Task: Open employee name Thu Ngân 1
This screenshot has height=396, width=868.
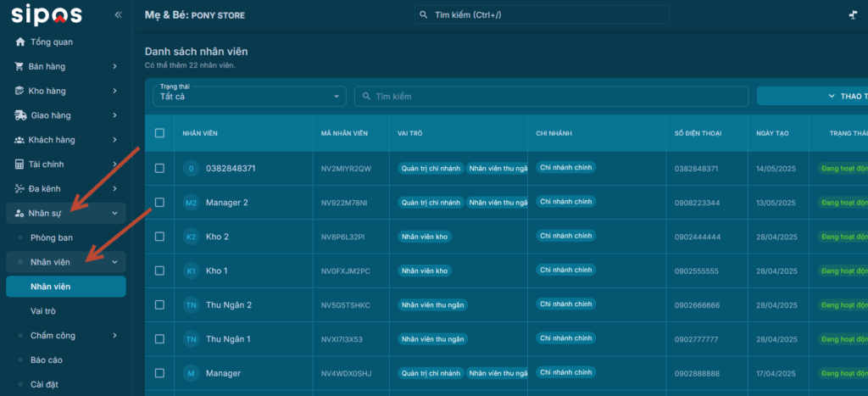Action: (228, 339)
